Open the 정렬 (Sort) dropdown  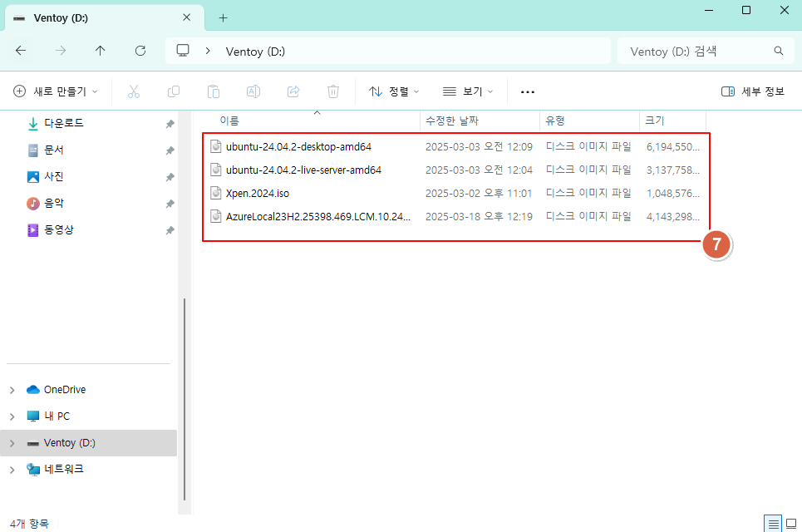pyautogui.click(x=394, y=91)
